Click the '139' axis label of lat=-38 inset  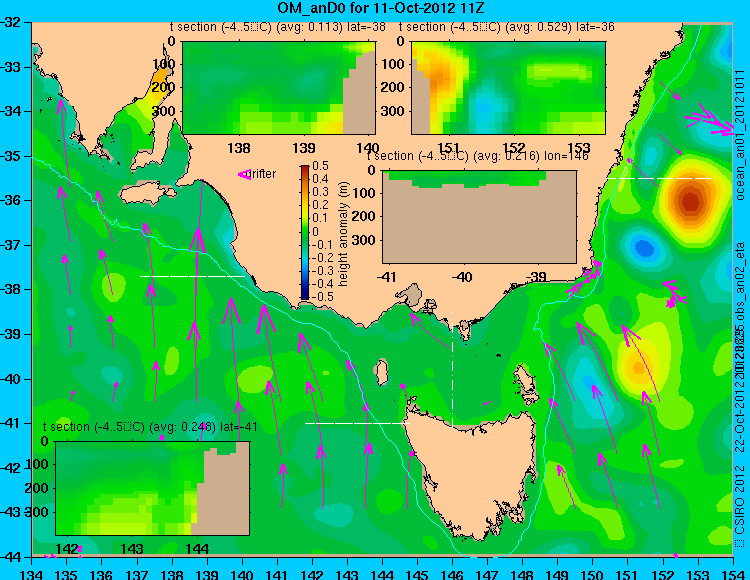click(304, 148)
